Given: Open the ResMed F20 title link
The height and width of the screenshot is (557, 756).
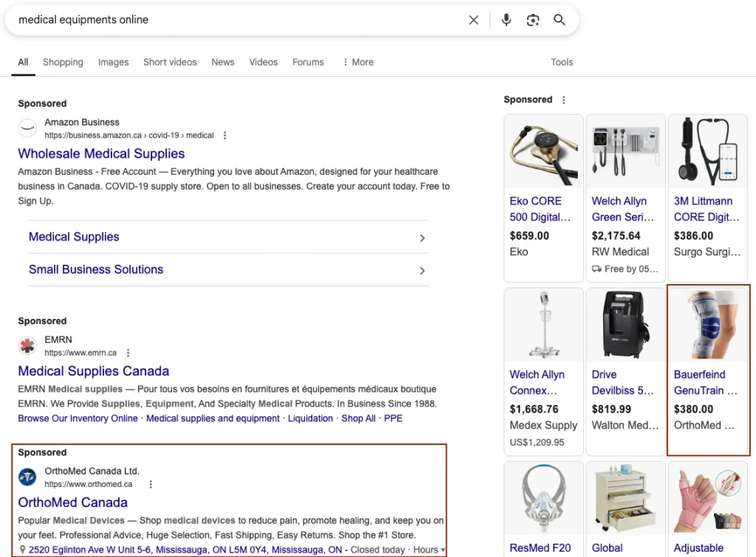Looking at the screenshot, I should coord(540,548).
